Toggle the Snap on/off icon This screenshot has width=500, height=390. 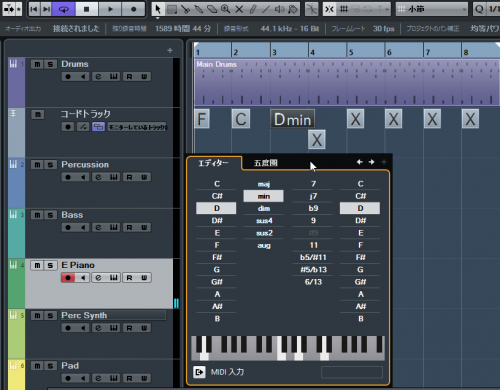tap(329, 9)
